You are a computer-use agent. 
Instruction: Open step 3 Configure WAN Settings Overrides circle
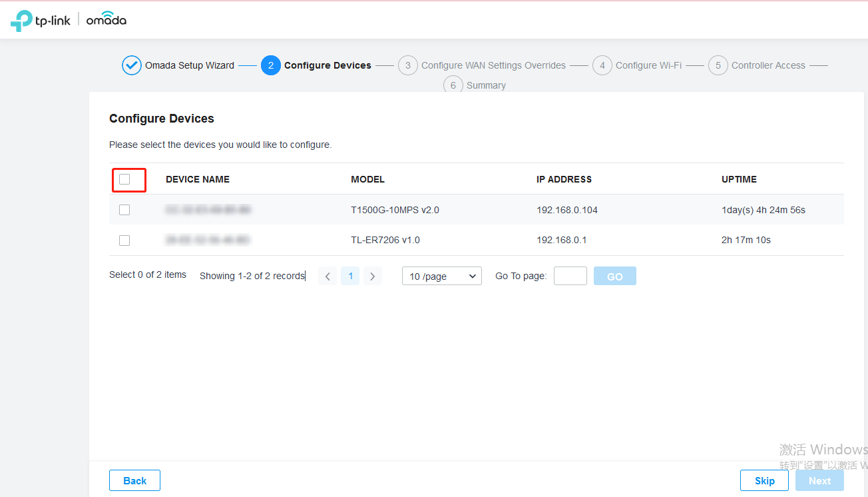[408, 65]
